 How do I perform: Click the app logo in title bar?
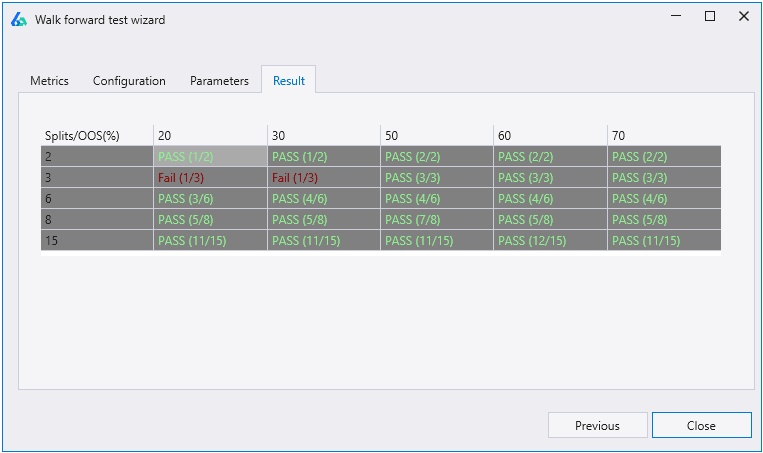(x=19, y=19)
